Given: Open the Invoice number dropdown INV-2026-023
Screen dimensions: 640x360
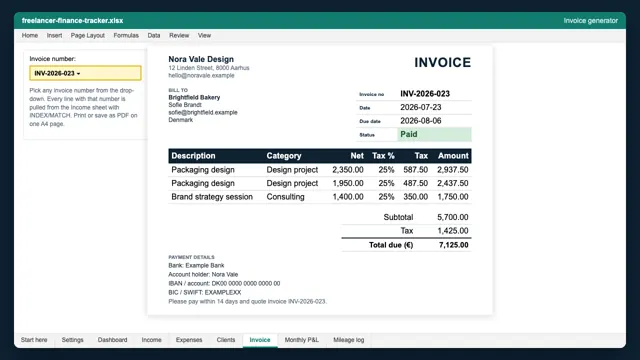Looking at the screenshot, I should pyautogui.click(x=85, y=73).
